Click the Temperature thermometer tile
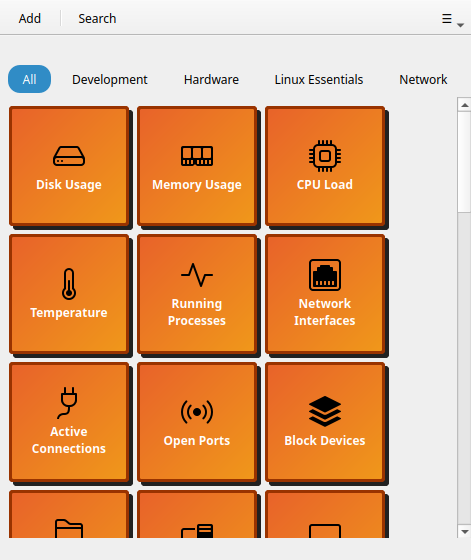Viewport: 471px width, 560px height. pos(69,294)
